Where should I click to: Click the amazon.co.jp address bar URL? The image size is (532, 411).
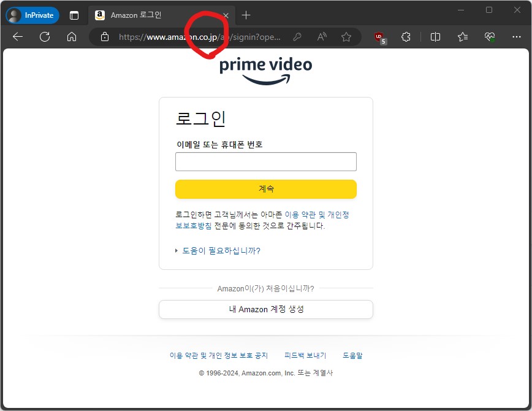coord(200,37)
